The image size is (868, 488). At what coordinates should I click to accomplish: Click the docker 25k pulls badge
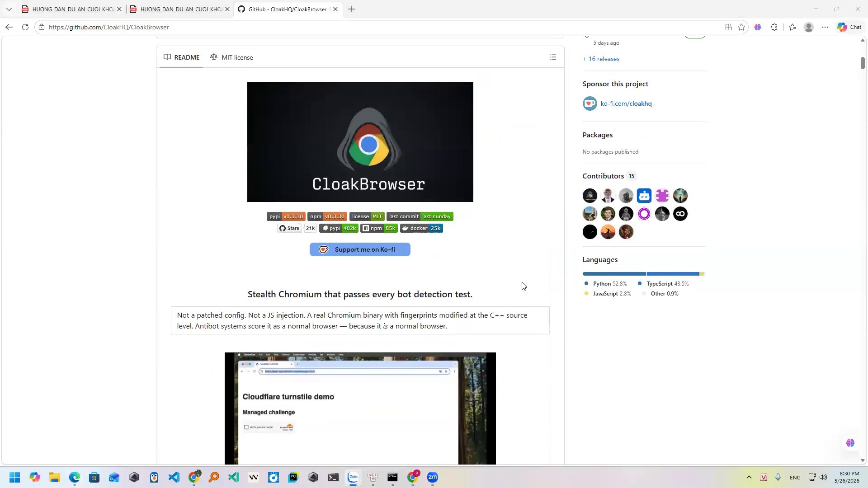point(421,228)
